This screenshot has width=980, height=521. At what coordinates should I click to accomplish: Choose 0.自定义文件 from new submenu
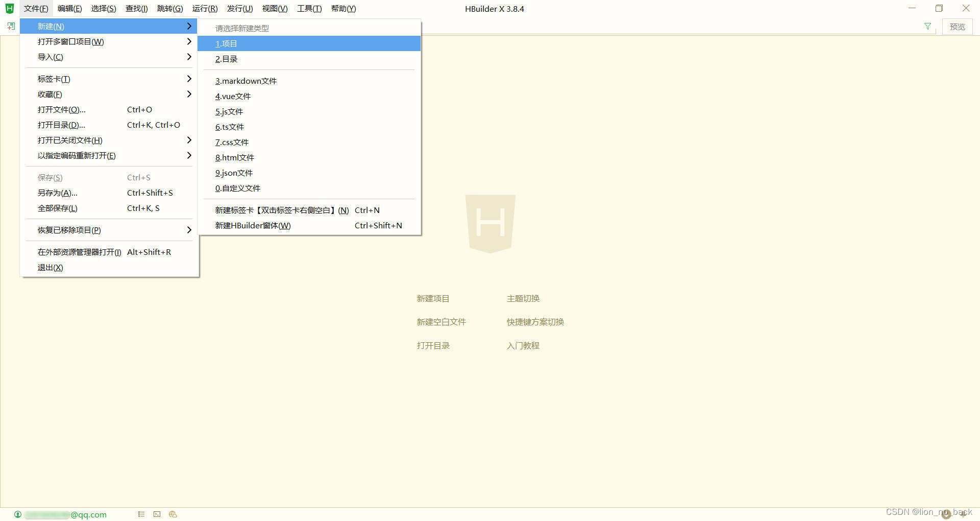click(309, 188)
